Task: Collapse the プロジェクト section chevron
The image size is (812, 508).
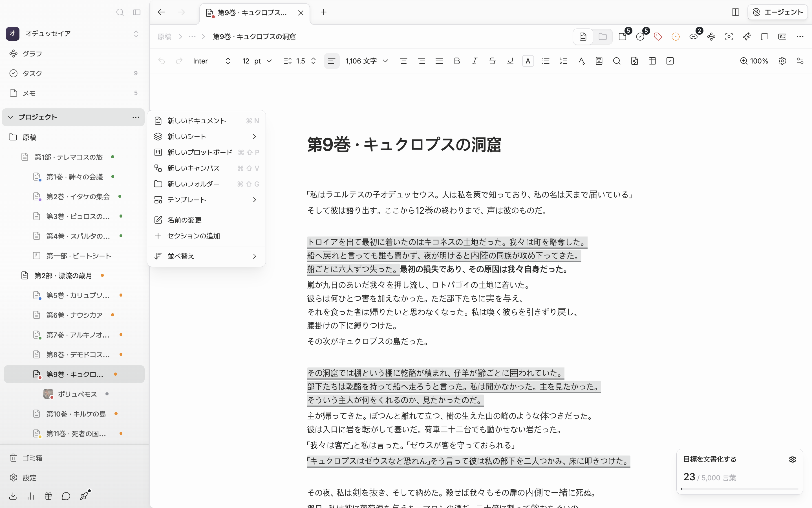Action: pos(10,117)
